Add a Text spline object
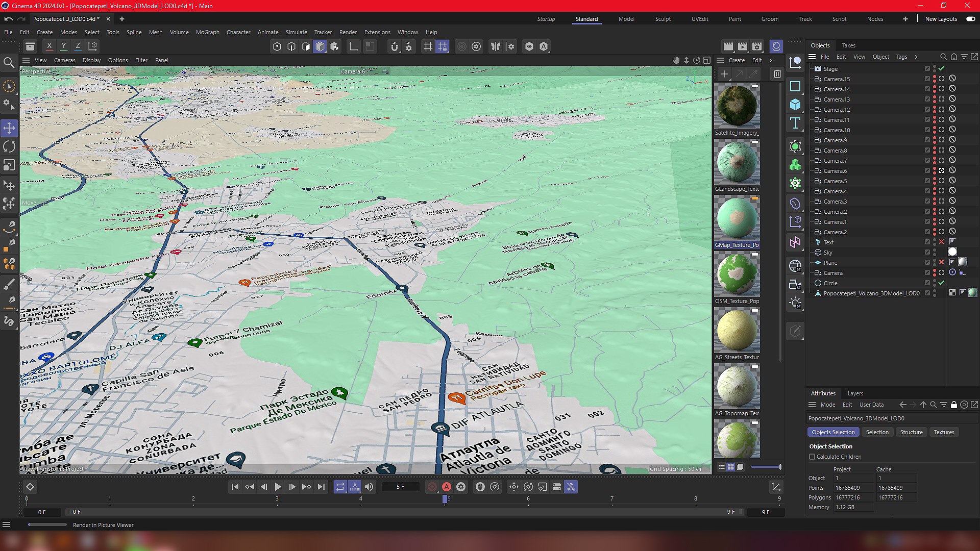Image resolution: width=980 pixels, height=551 pixels. 795,123
